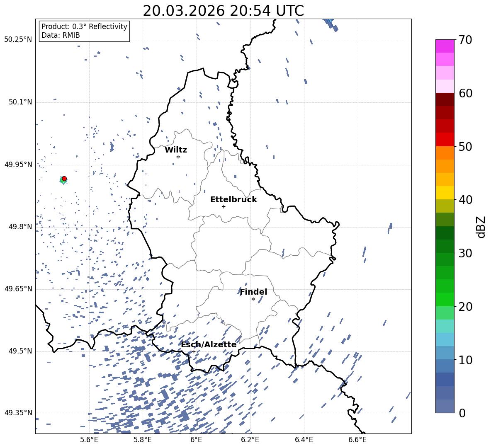
Task: Click the magenta top swatch of the colorbar
Action: coord(445,46)
